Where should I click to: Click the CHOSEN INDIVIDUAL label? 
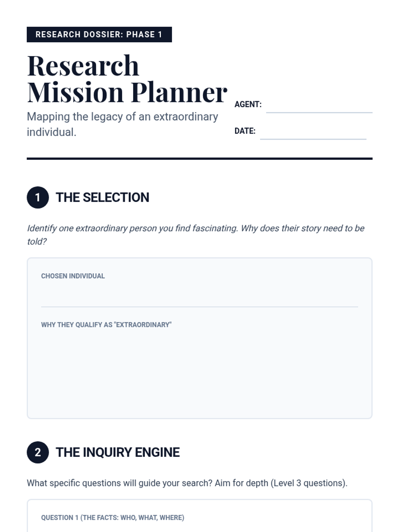[x=73, y=276]
